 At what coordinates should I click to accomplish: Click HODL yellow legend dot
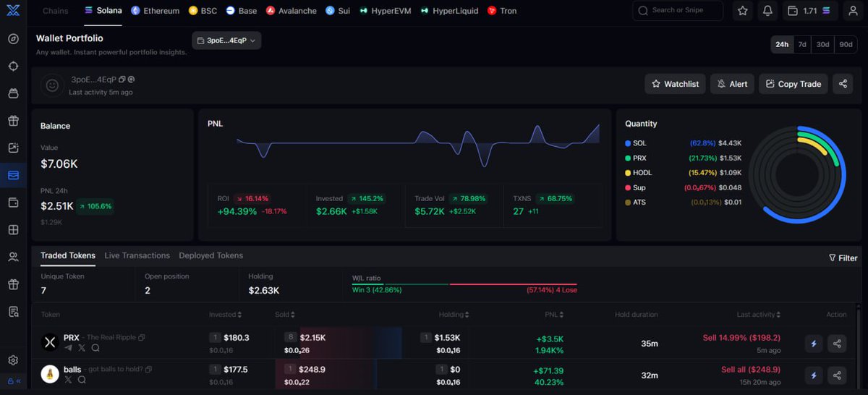(628, 173)
